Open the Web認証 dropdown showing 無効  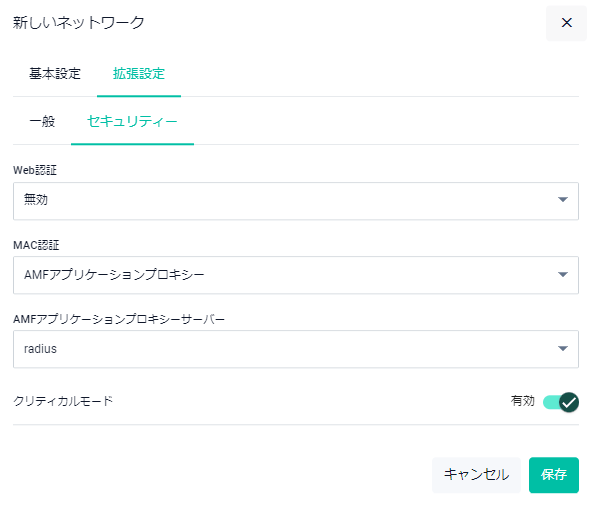(296, 201)
